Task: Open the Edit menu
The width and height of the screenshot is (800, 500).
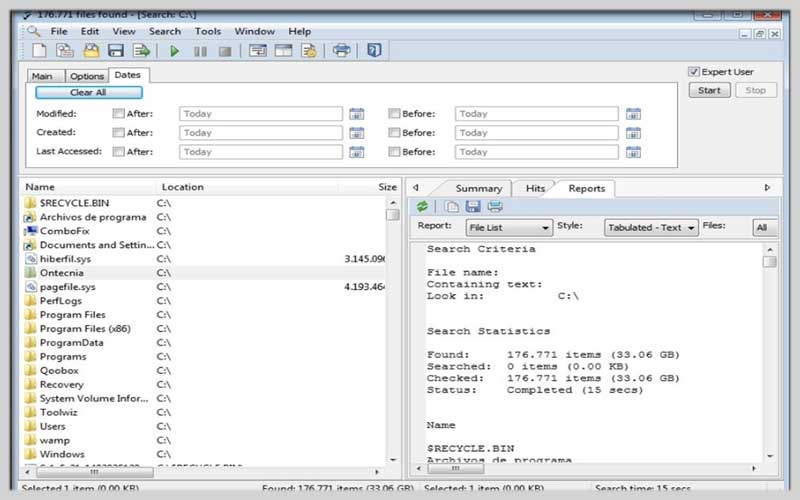Action: click(90, 31)
